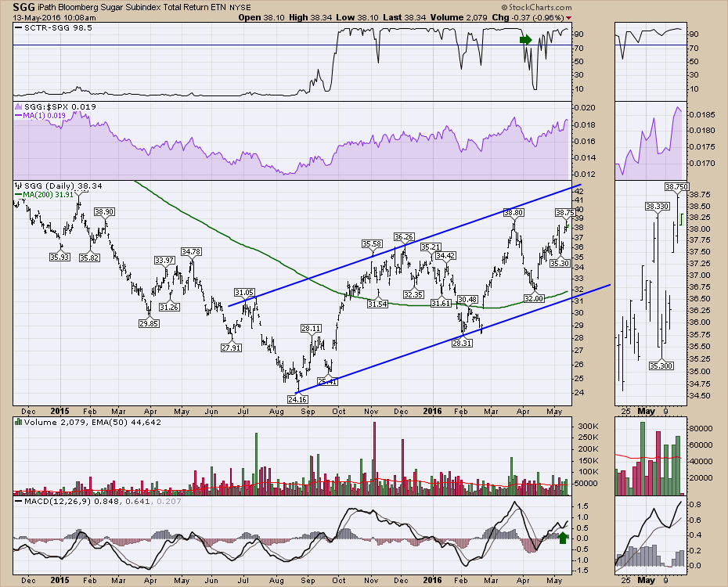
Task: Select the Volume 2,079 legend label
Action: [x=45, y=423]
